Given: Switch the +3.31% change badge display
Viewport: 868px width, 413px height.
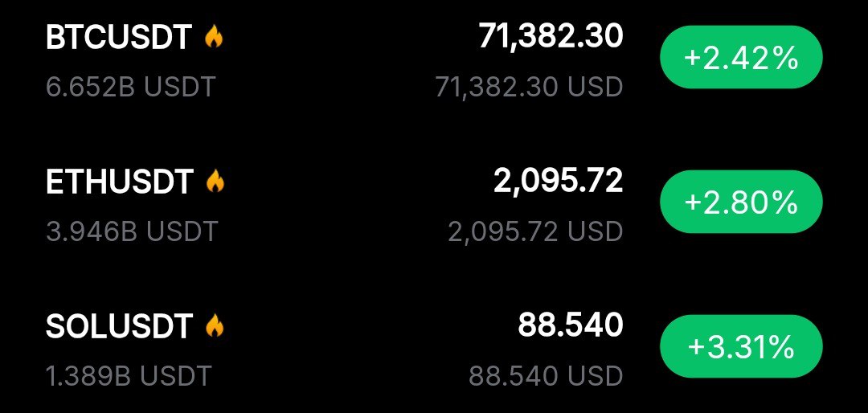Looking at the screenshot, I should tap(740, 346).
